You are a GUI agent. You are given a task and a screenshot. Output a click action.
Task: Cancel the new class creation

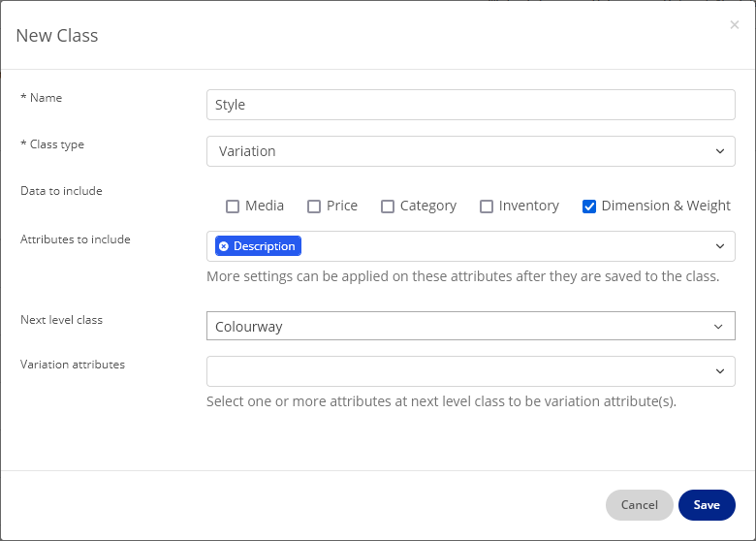click(639, 505)
